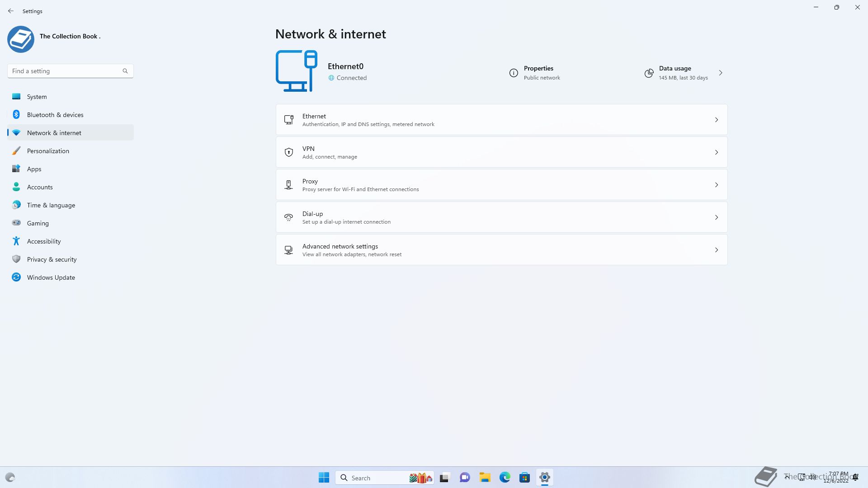Viewport: 868px width, 488px height.
Task: Click the Privacy shield icon in sidebar
Action: coord(16,259)
